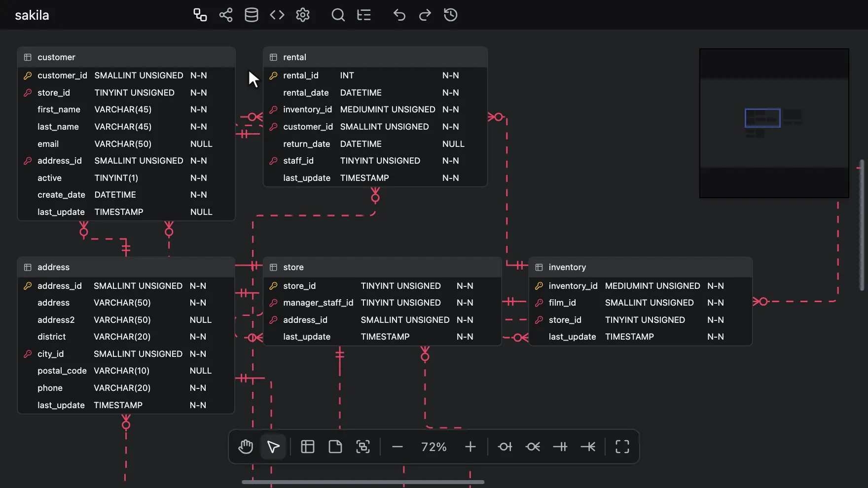Select the hand pan tool
Screen dimensions: 868x488
coord(246,447)
